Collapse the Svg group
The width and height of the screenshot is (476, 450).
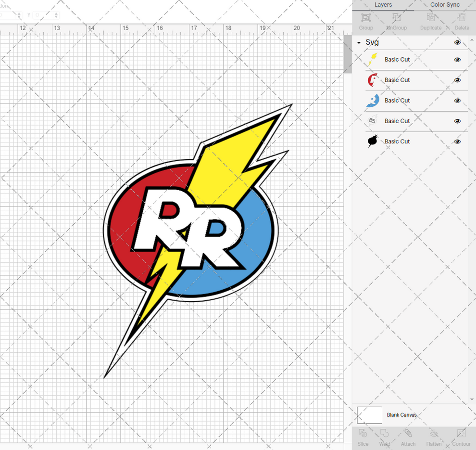[x=358, y=42]
